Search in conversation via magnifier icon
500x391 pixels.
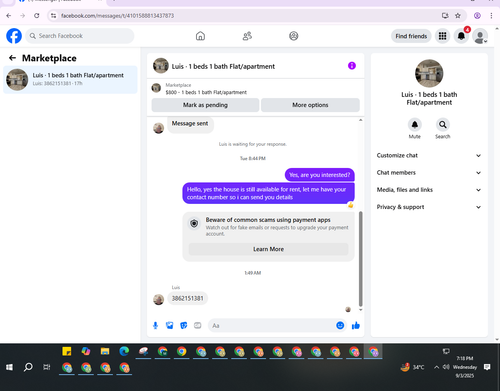443,125
